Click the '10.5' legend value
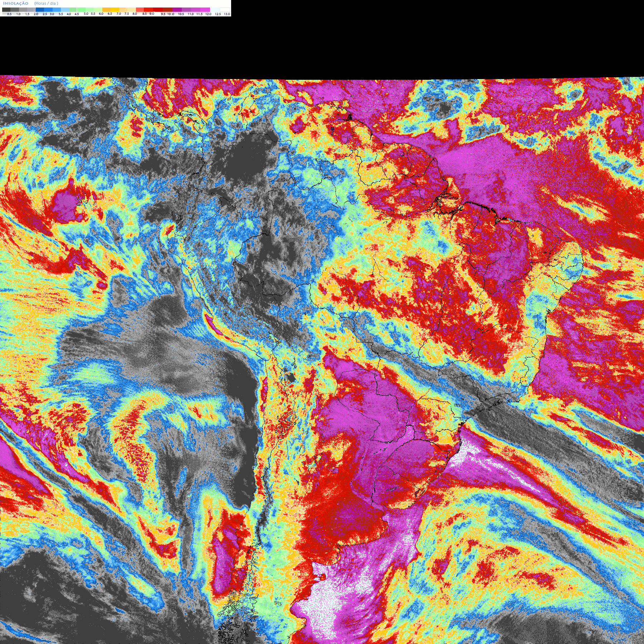 tap(181, 14)
